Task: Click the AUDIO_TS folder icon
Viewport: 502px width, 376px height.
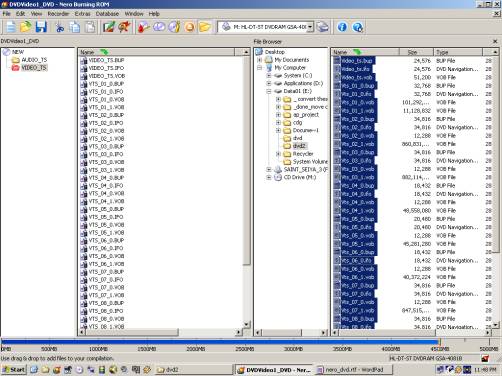Action: coord(15,60)
